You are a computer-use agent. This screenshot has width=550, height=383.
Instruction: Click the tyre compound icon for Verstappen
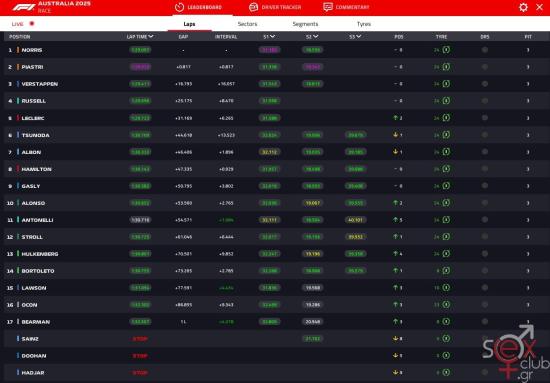(446, 84)
